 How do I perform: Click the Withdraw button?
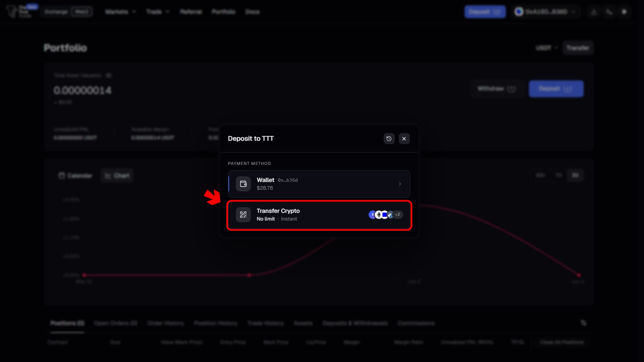497,89
